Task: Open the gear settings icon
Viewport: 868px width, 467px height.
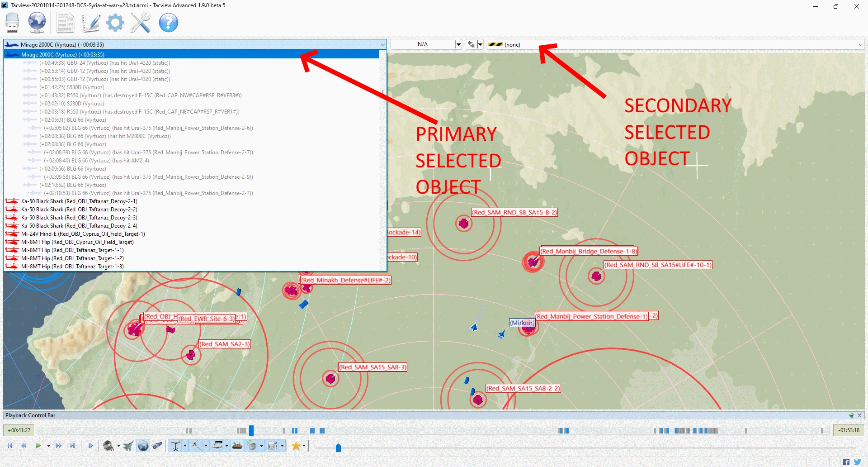Action: pos(115,23)
